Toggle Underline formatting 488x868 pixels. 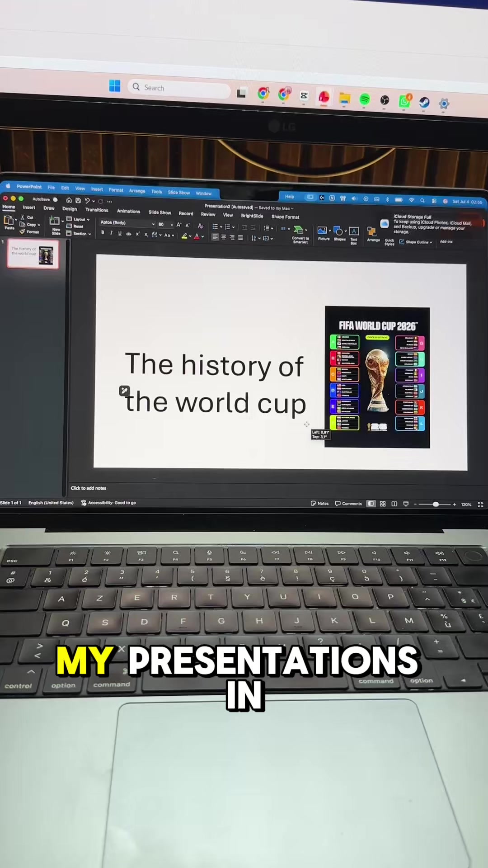[120, 233]
